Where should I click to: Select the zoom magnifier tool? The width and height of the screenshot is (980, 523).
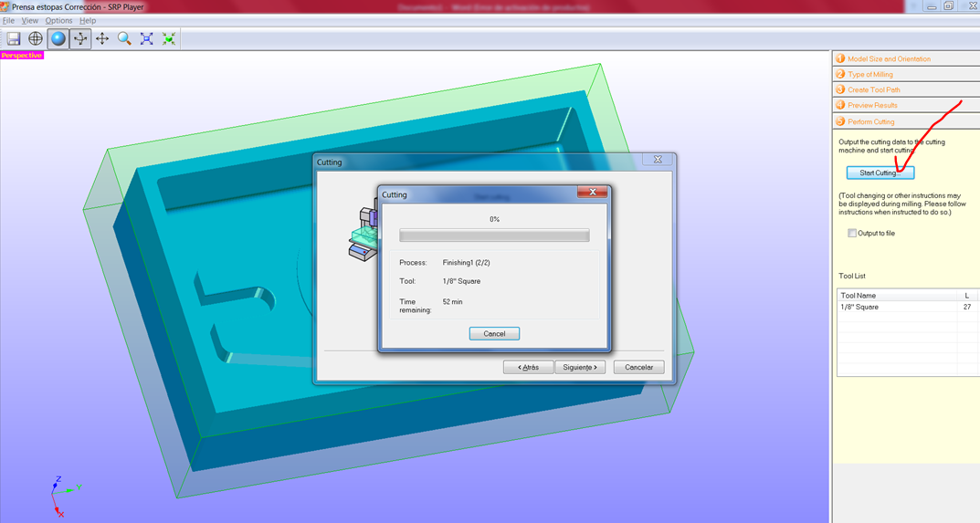pyautogui.click(x=124, y=38)
